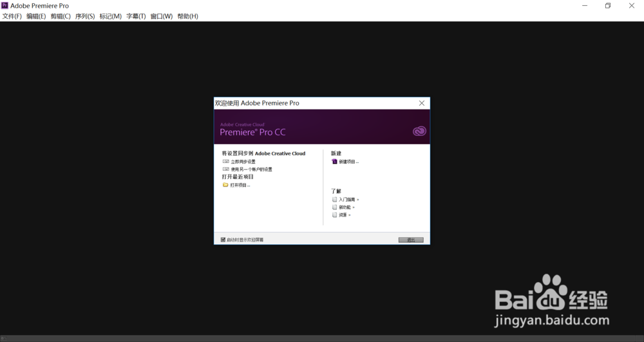Click the 立即同步设置 sync link
Image resolution: width=644 pixels, height=342 pixels.
click(x=243, y=162)
